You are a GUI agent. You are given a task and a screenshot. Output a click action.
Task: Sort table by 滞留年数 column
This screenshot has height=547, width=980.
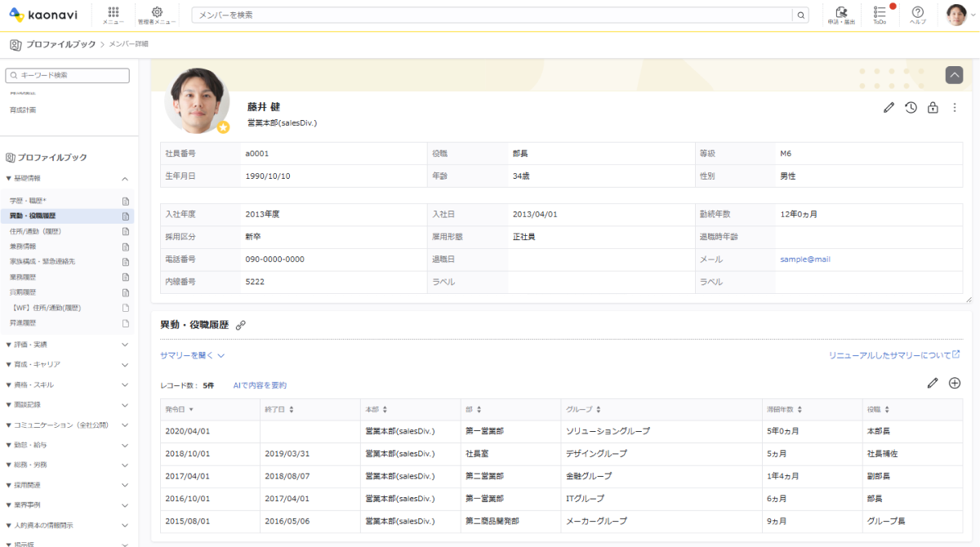[786, 409]
